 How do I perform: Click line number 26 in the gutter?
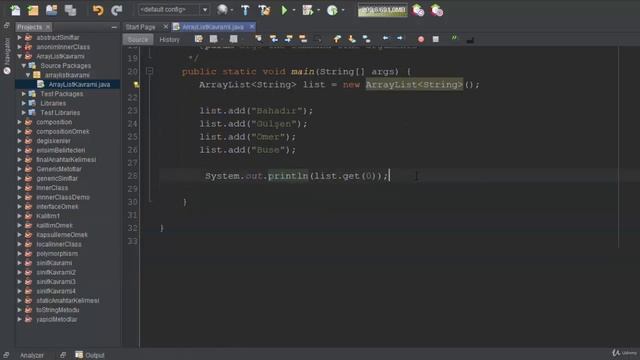coord(132,150)
